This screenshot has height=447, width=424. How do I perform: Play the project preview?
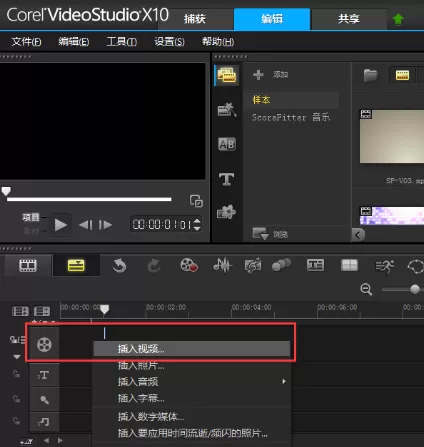pos(60,225)
